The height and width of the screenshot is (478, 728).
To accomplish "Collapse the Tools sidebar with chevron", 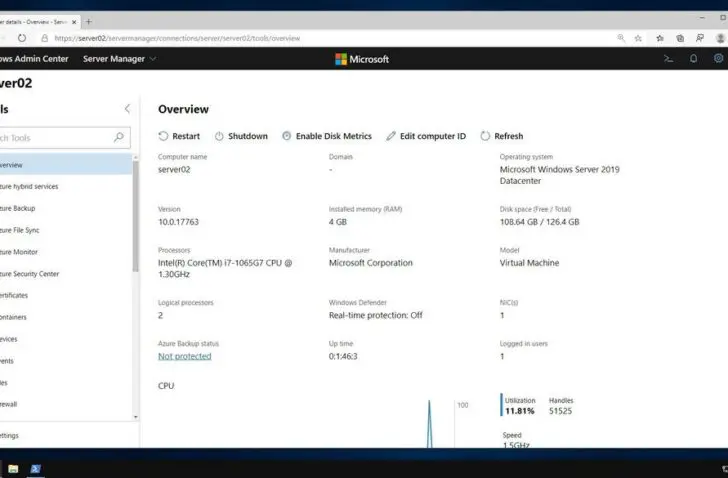I will (x=127, y=109).
